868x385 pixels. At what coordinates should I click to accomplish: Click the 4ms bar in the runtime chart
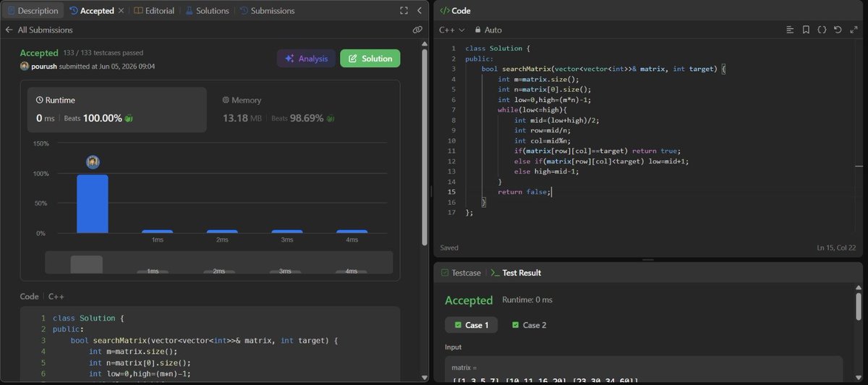coord(352,232)
